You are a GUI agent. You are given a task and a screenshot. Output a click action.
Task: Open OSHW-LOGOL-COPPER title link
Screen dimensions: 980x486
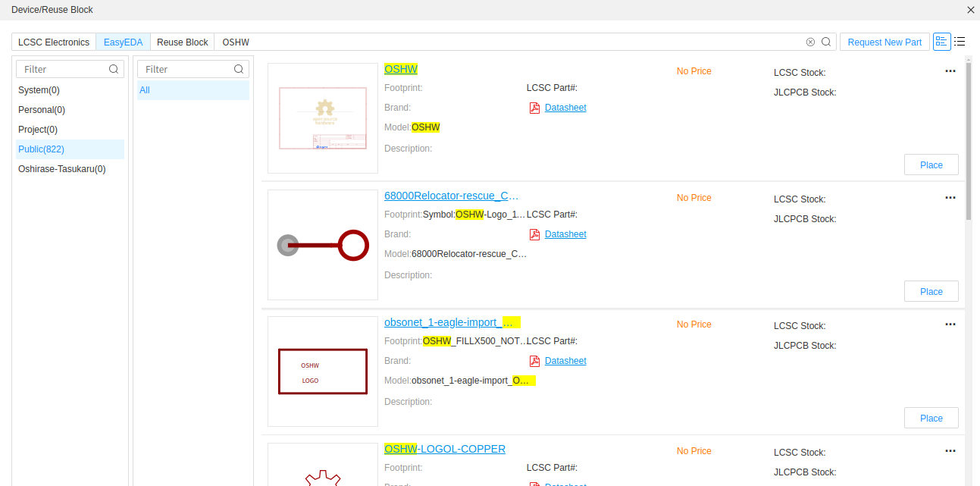pyautogui.click(x=445, y=449)
